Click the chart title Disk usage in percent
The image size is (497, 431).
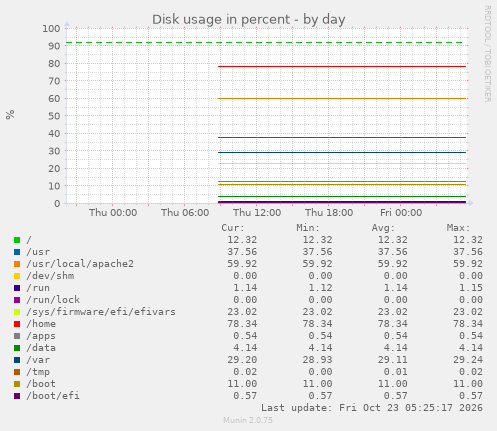tap(248, 20)
